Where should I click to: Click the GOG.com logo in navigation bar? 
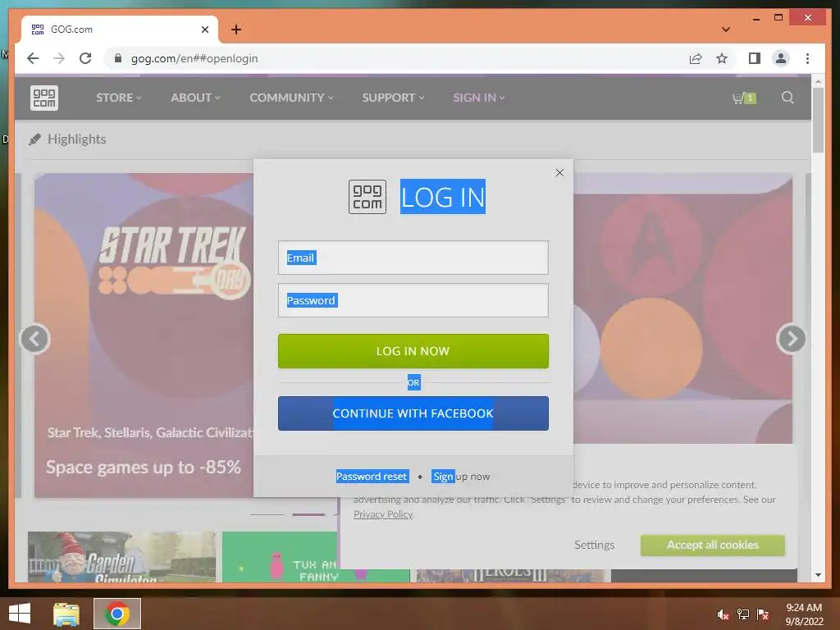[44, 98]
